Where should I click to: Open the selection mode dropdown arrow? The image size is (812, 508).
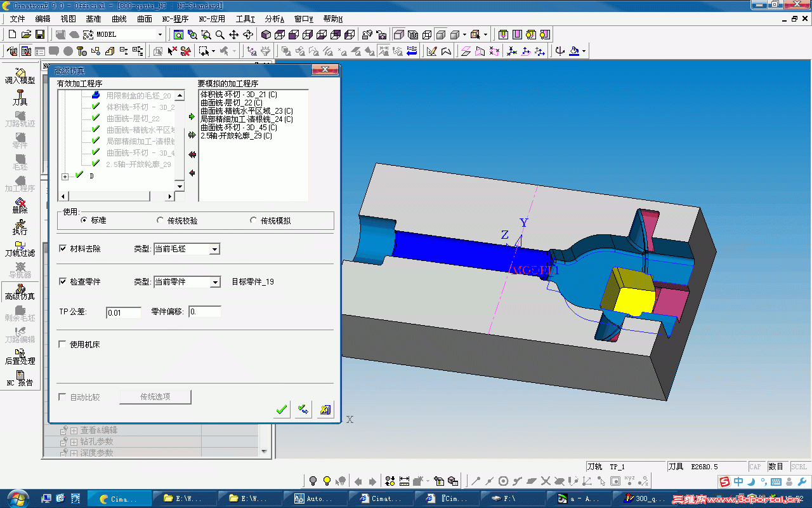tap(213, 51)
